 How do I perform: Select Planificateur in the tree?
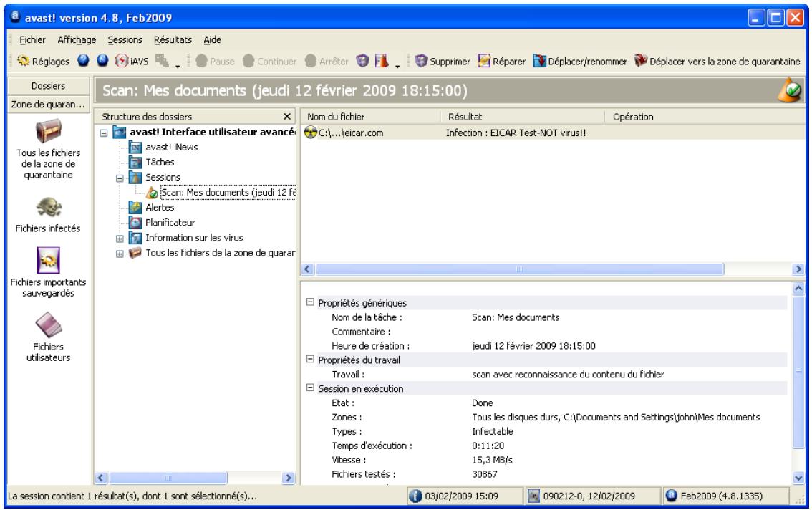coord(170,222)
